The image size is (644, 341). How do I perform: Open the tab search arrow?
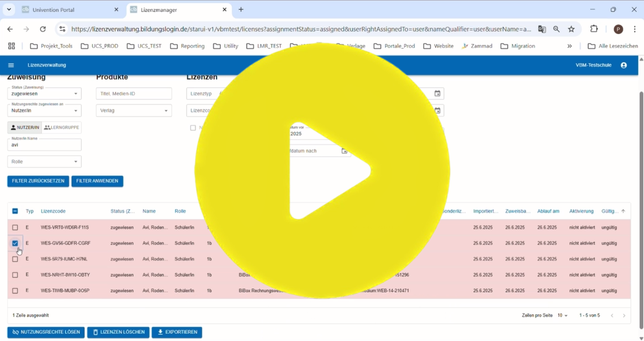9,9
